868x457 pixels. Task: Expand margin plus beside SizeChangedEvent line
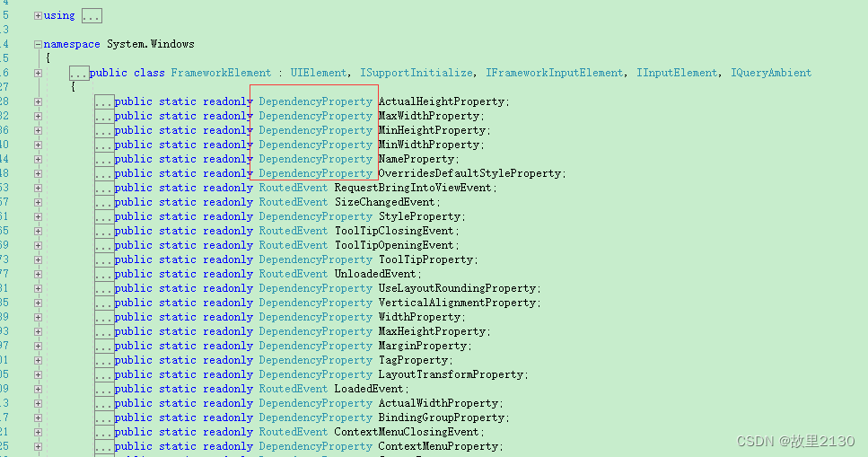click(38, 203)
